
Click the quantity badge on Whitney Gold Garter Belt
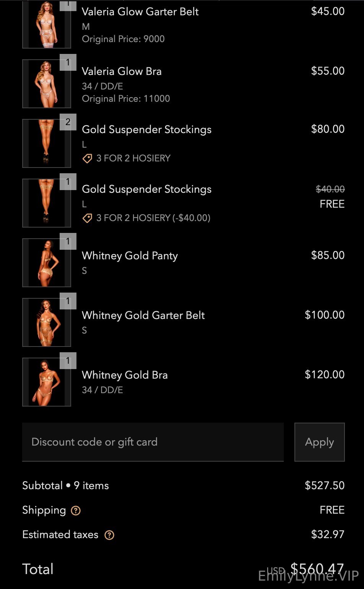(x=68, y=301)
